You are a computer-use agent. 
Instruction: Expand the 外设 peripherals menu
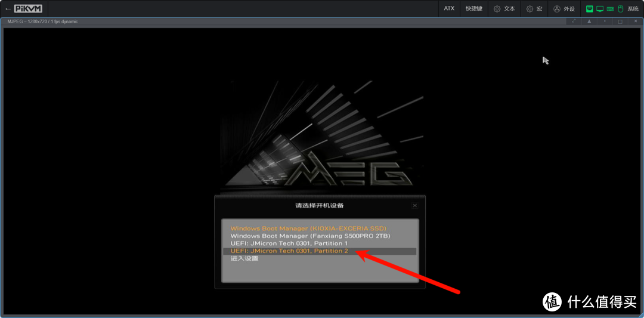pos(563,9)
